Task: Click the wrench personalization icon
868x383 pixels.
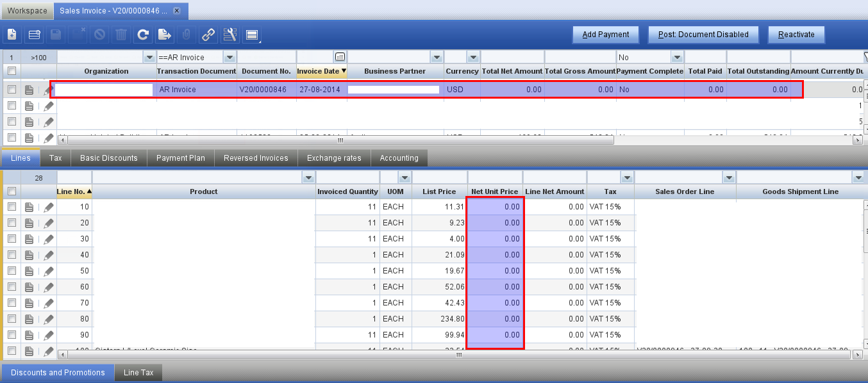Action: (230, 35)
